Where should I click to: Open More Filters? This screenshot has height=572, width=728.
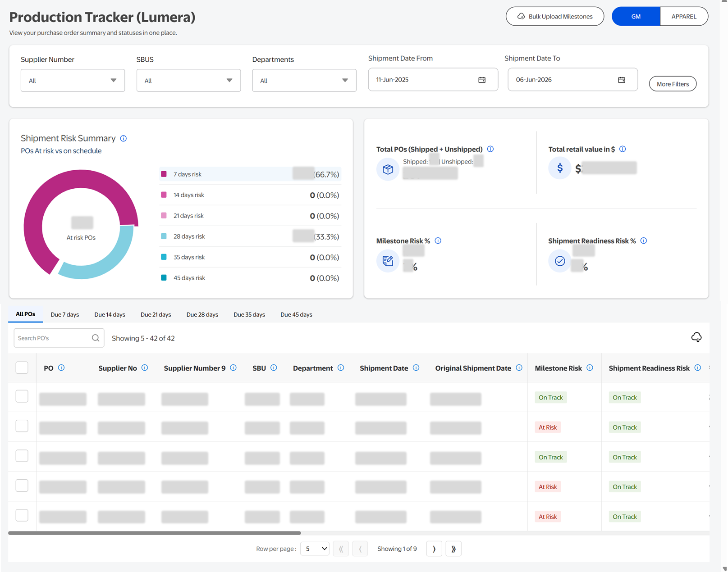(x=672, y=84)
